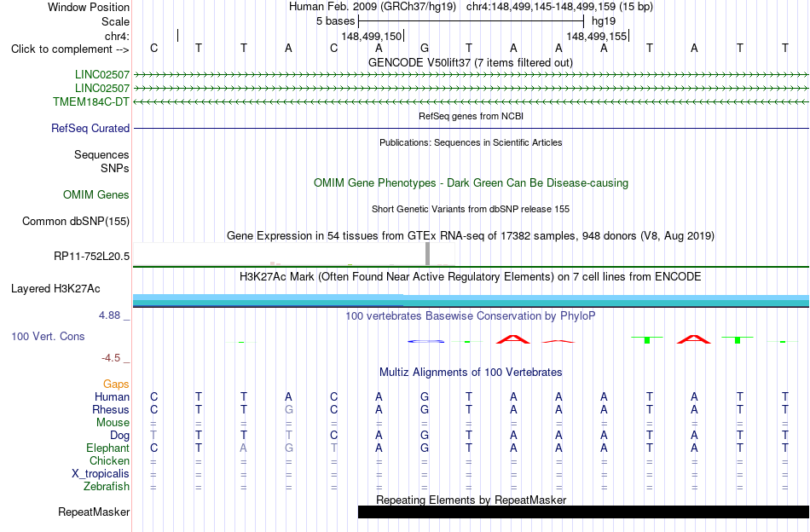The width and height of the screenshot is (810, 532).
Task: Click the 100 Vert. Cons track label
Action: pos(48,336)
